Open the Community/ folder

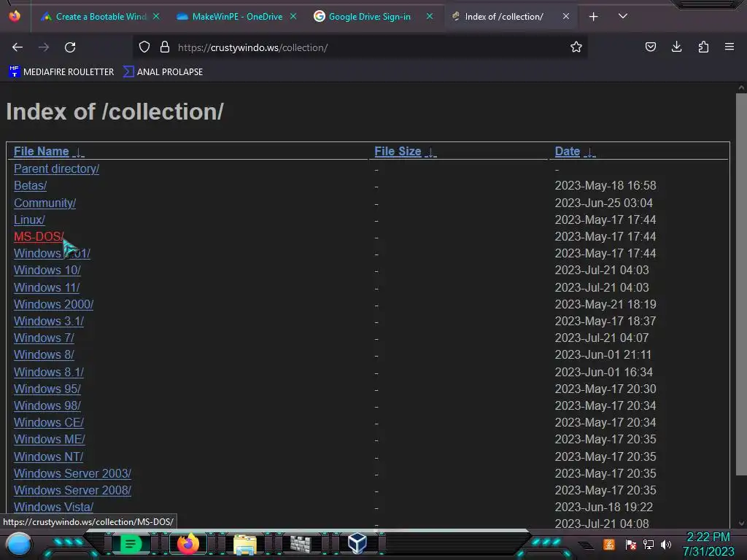[44, 203]
